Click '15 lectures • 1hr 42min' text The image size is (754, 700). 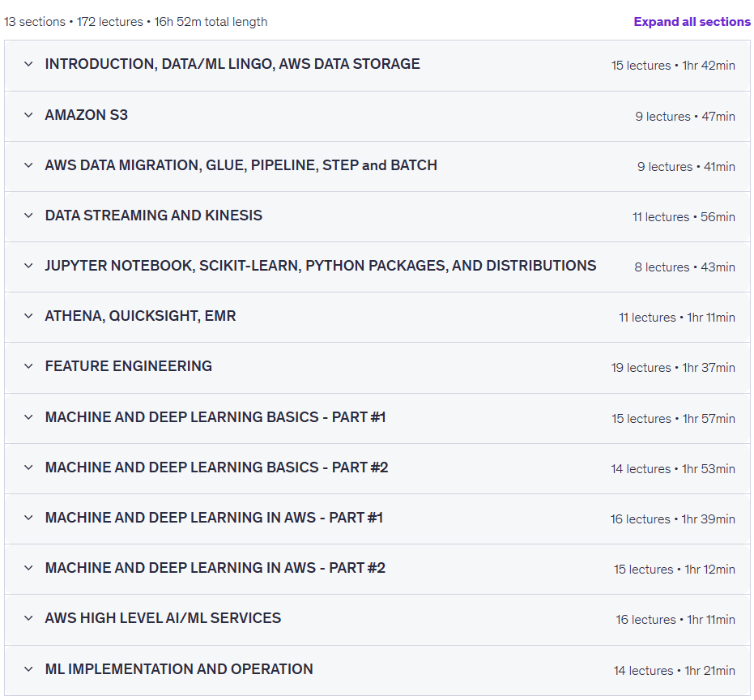click(673, 66)
